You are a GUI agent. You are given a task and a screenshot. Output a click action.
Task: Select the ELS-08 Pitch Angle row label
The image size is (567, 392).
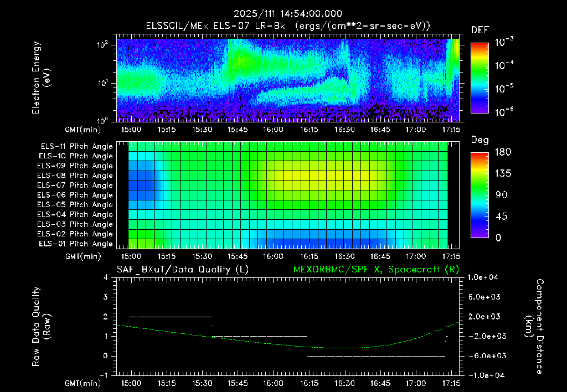tap(75, 176)
